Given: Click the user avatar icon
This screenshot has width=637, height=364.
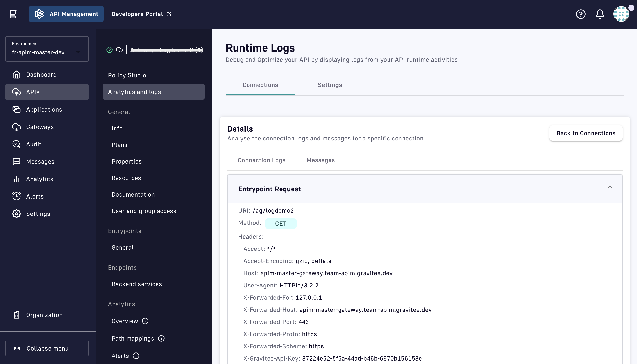Looking at the screenshot, I should click(x=621, y=14).
